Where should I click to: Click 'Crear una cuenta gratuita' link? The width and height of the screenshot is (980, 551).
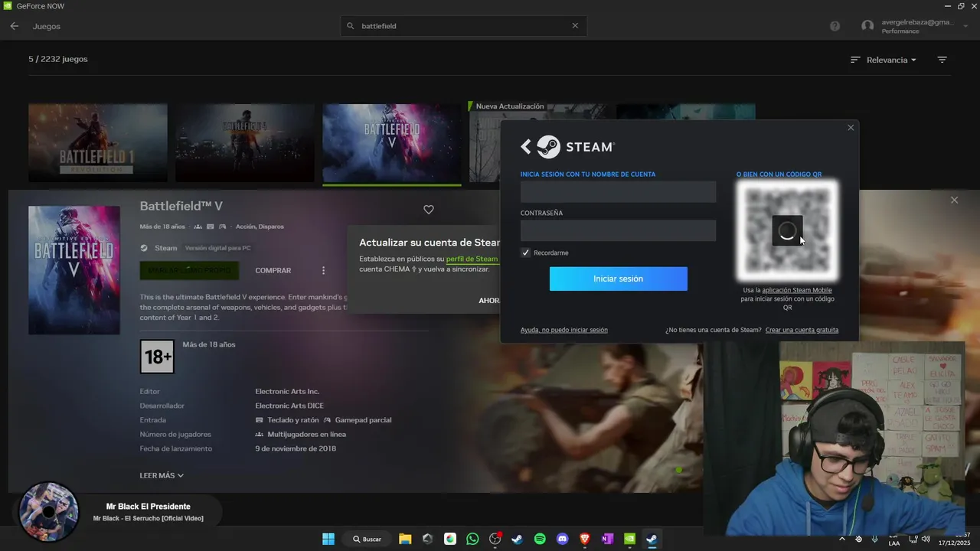(802, 330)
